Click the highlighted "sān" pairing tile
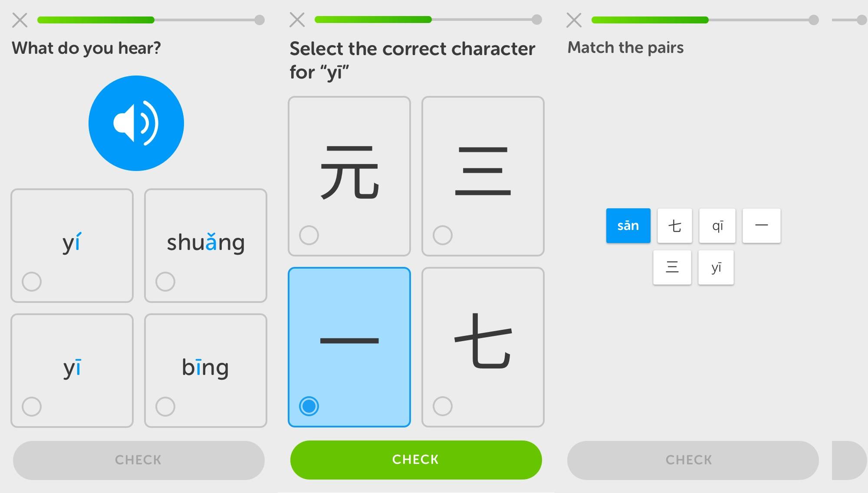Viewport: 868px width, 493px height. click(x=628, y=225)
